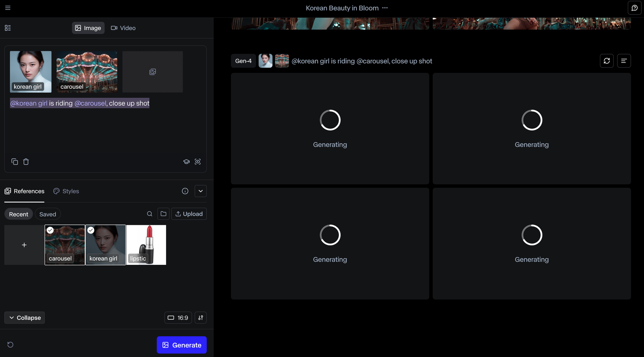Click the graduation cap tips icon
Screen dimensions: 644x357
tap(186, 162)
